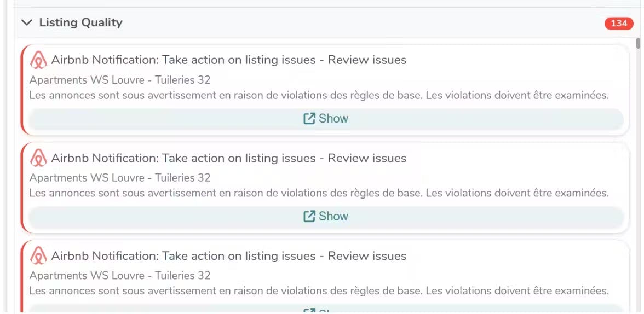Click the second notification's French warning description
This screenshot has width=644, height=314.
[x=319, y=193]
